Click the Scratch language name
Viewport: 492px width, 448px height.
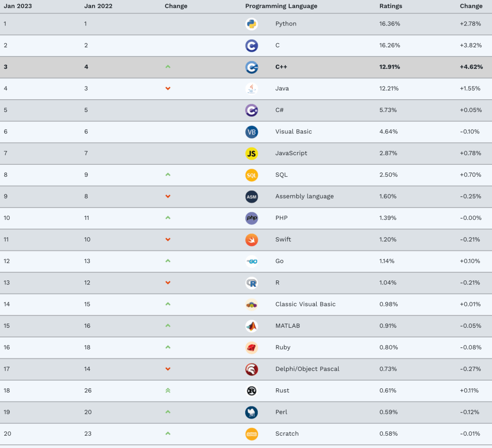[x=287, y=433]
